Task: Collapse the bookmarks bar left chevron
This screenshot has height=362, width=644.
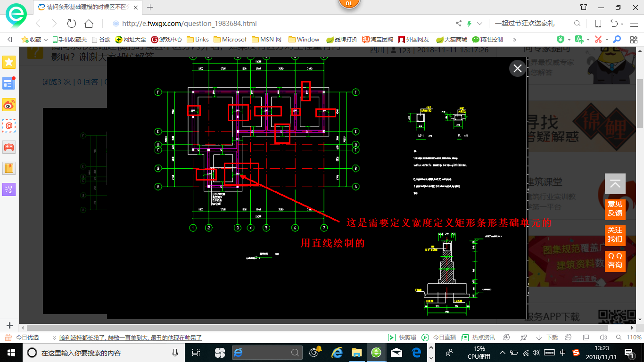Action: click(10, 40)
